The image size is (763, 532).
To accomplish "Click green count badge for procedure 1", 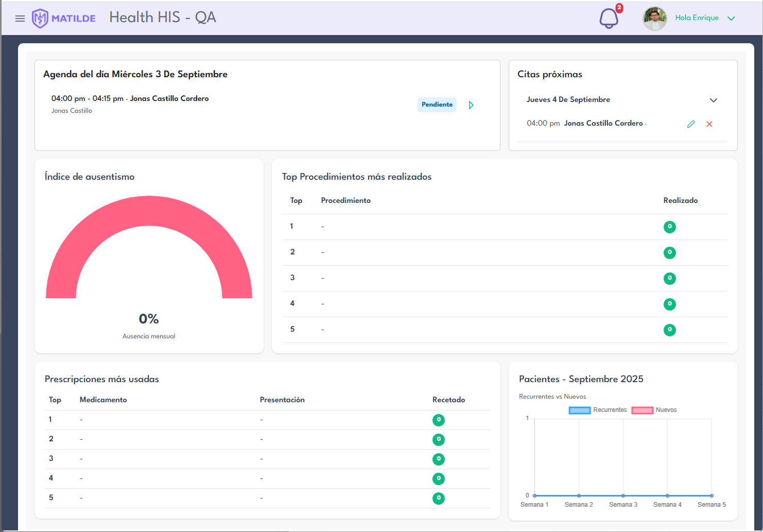I will click(669, 227).
